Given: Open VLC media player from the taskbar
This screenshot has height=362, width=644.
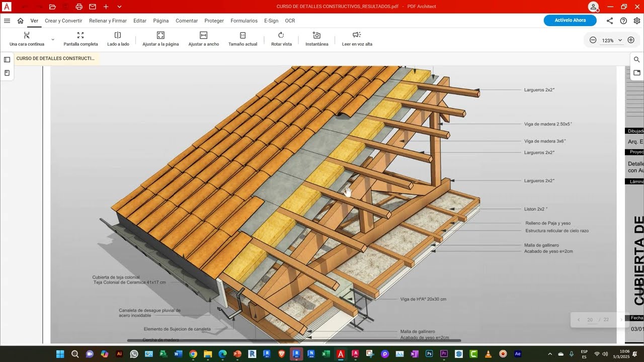Looking at the screenshot, I should pos(488,354).
